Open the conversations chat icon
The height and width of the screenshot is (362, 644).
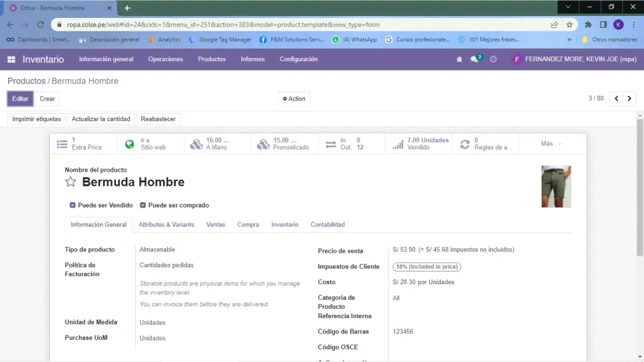pos(476,59)
